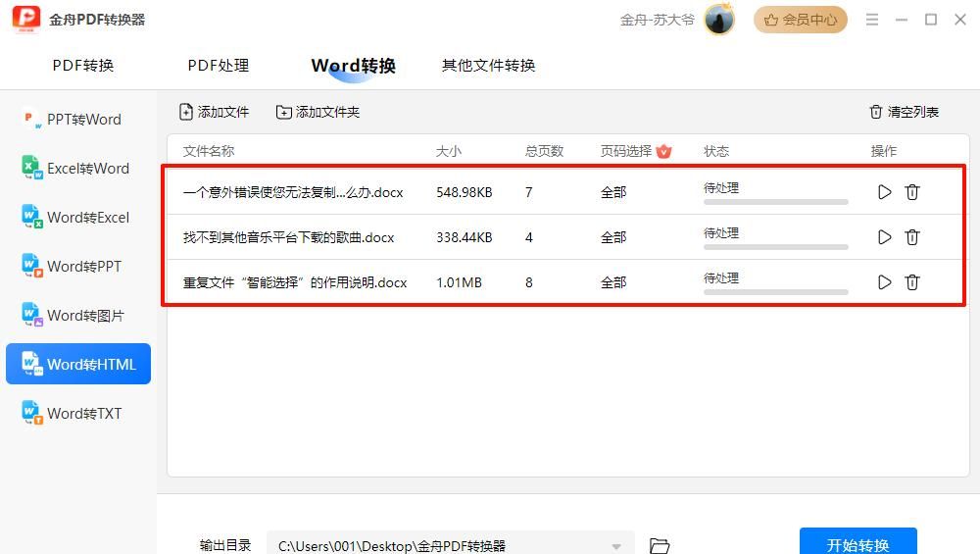Click the Word转图片 sidebar icon
The height and width of the screenshot is (554, 980).
31,315
